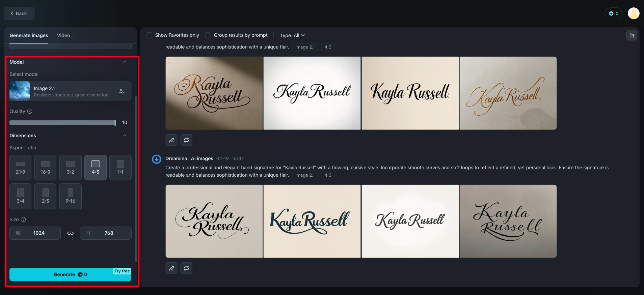Image resolution: width=644 pixels, height=295 pixels.
Task: Select the 3:2 aspect ratio
Action: pyautogui.click(x=71, y=168)
